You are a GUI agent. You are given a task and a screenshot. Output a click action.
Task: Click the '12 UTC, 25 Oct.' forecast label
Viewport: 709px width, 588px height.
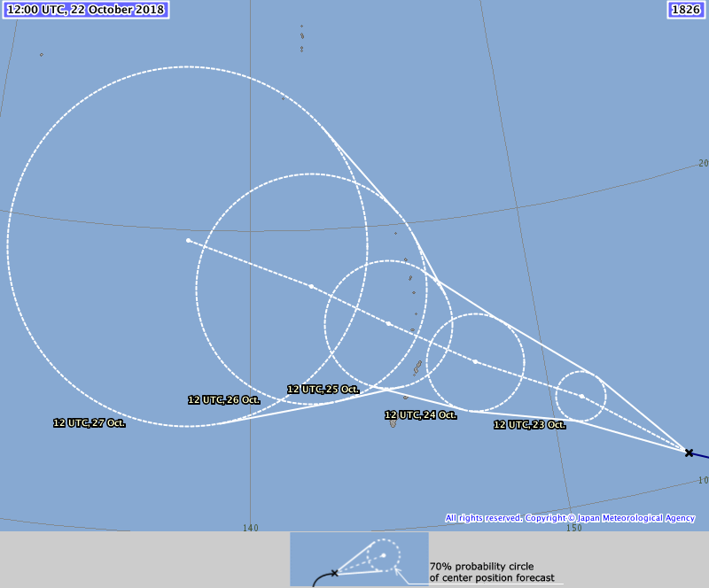(x=323, y=389)
